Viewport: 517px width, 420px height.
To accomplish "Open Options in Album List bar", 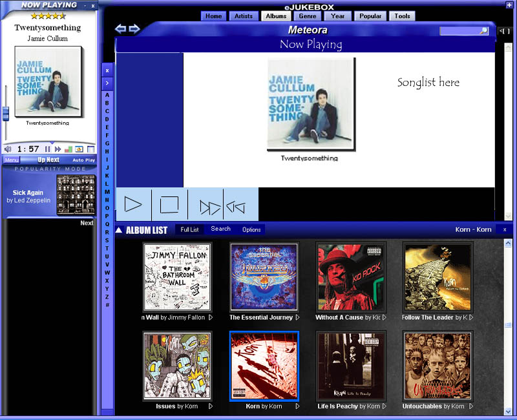I will coord(251,229).
